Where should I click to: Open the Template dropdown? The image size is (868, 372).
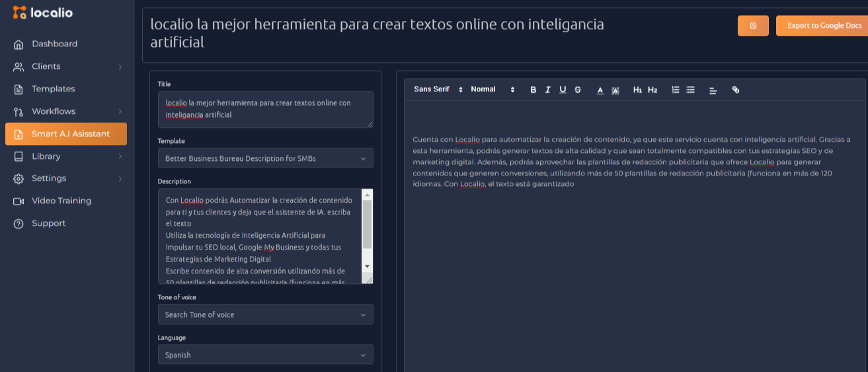[265, 158]
